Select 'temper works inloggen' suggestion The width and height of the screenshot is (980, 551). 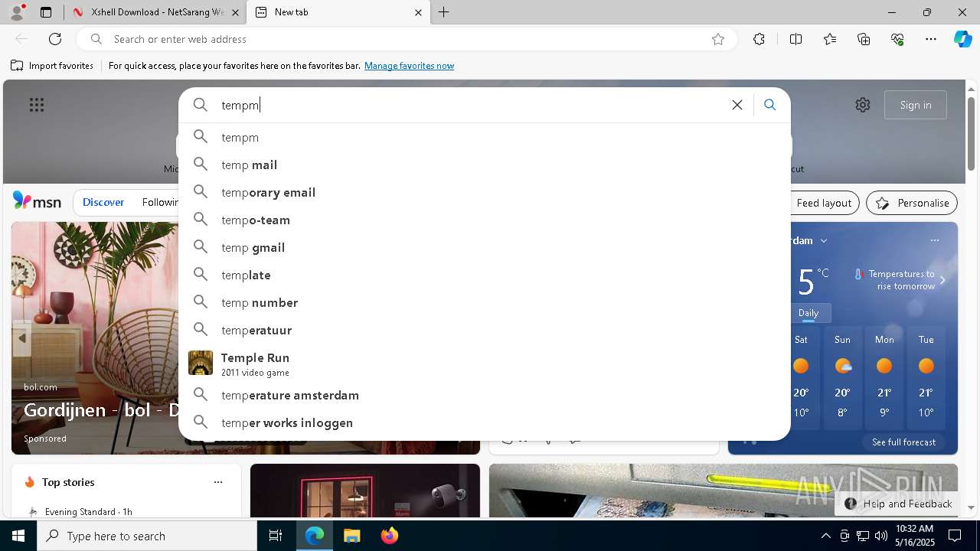[484, 422]
